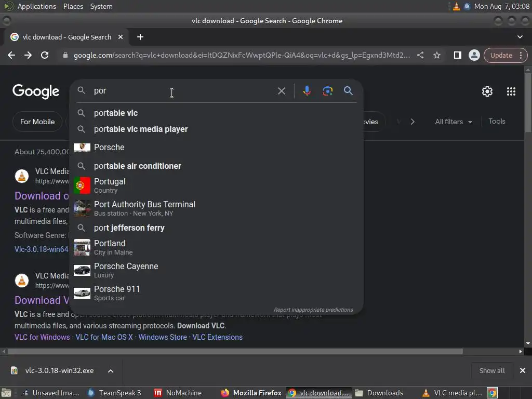Click the horizontal page scrollbar
The image size is (532, 399).
pyautogui.click(x=235, y=352)
